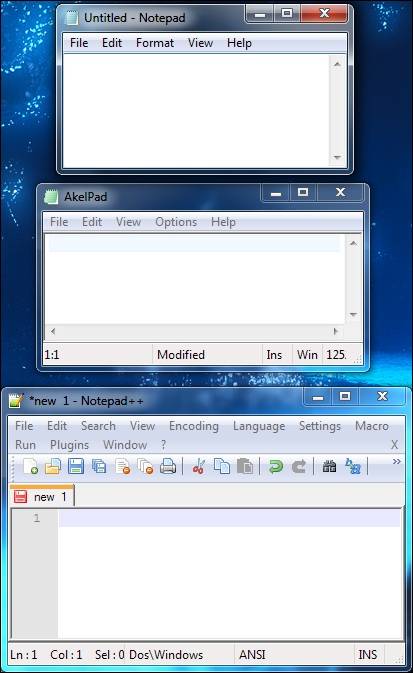The height and width of the screenshot is (673, 413).
Task: Click the red unsaved disk icon on new 1 tab
Action: point(21,497)
